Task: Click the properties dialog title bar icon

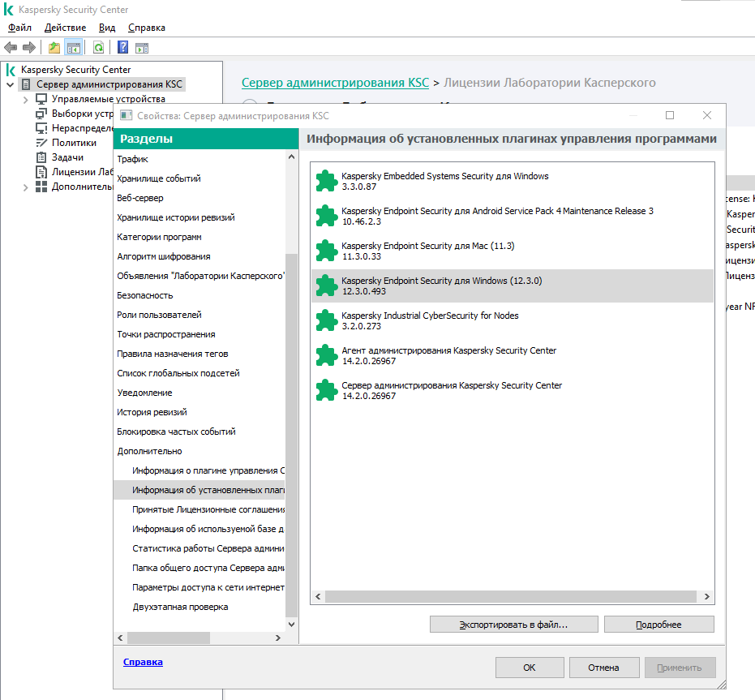Action: pos(127,116)
